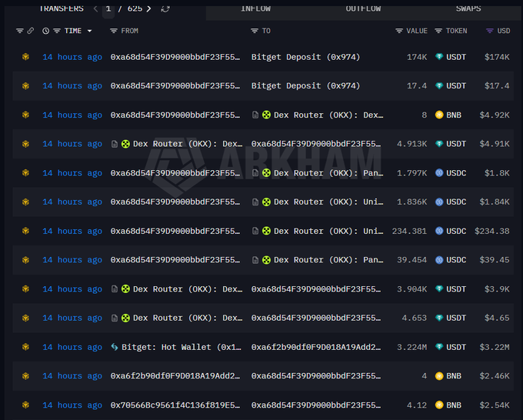Viewport: 523px width, 420px height.
Task: Click the USD amount $3.9K
Action: tap(497, 289)
